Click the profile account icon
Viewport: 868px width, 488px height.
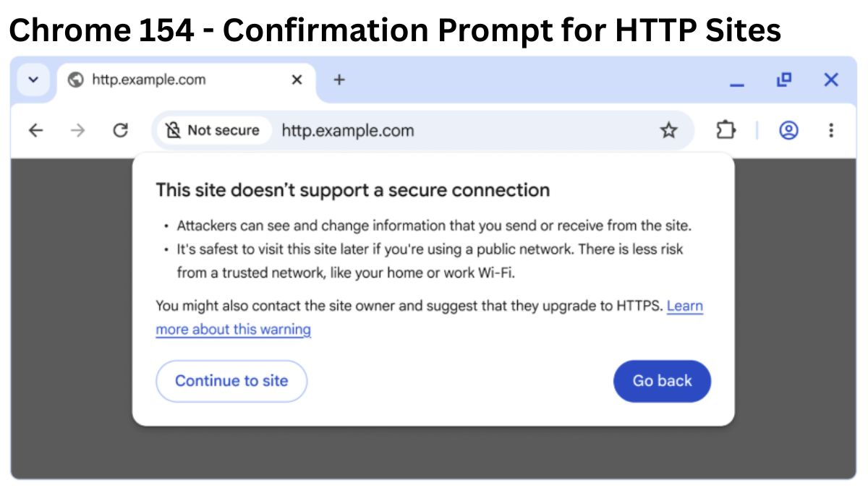[788, 131]
